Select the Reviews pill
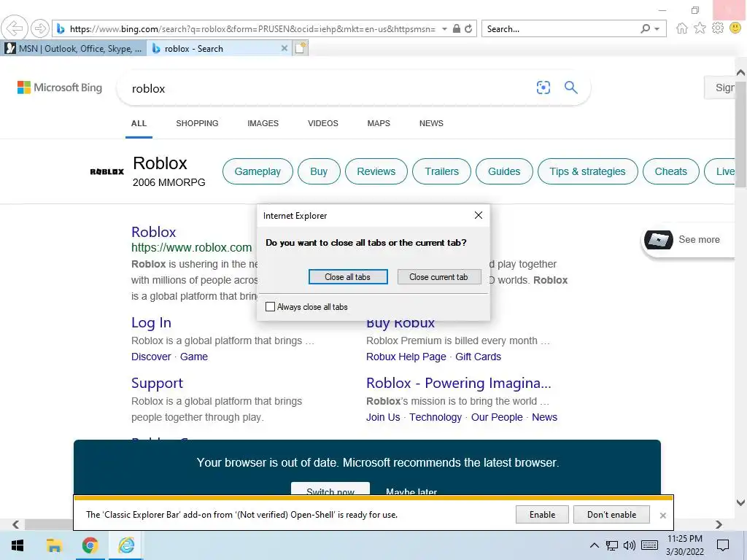747x560 pixels. point(376,171)
